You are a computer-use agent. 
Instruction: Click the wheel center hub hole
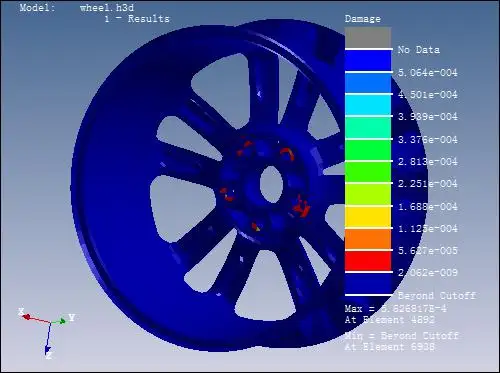271,184
